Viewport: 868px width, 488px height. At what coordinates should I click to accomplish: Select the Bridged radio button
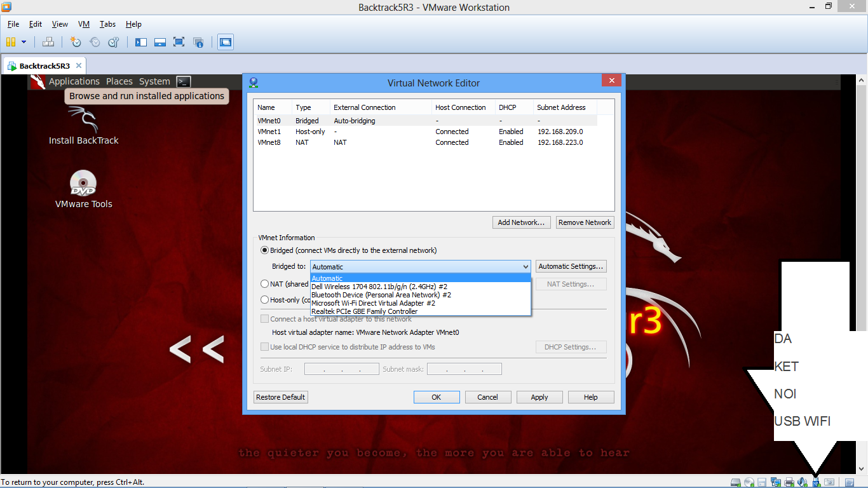(x=264, y=250)
